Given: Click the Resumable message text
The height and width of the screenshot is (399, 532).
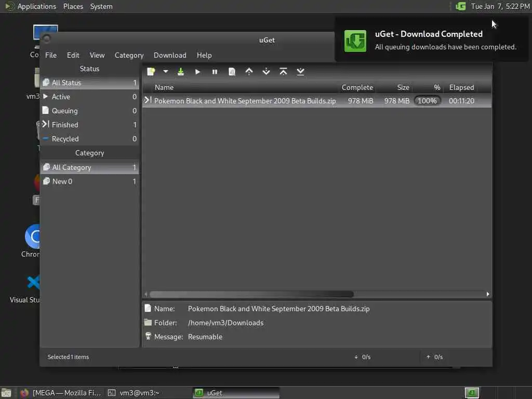Looking at the screenshot, I should 205,337.
